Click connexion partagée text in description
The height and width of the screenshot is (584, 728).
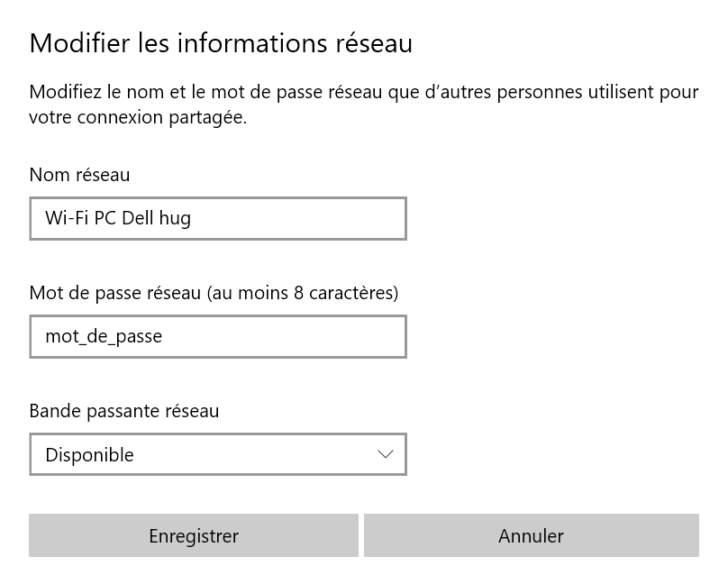(162, 118)
